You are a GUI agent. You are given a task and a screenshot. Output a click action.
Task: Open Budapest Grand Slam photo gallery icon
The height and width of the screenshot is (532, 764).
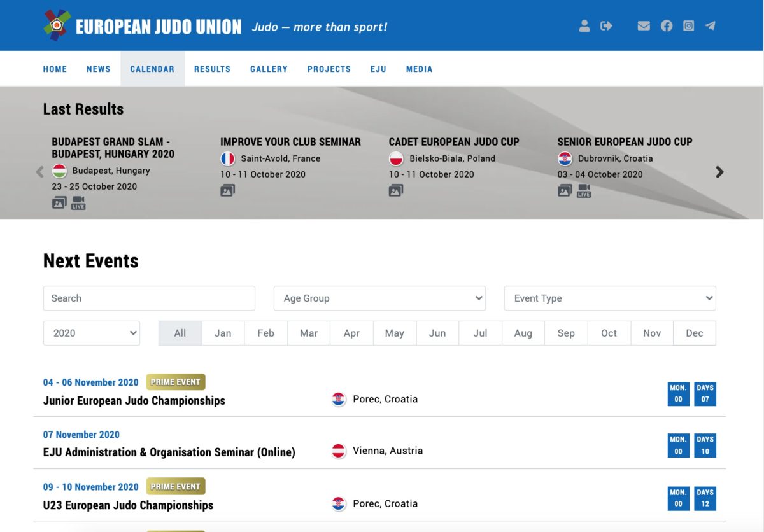[x=59, y=203]
